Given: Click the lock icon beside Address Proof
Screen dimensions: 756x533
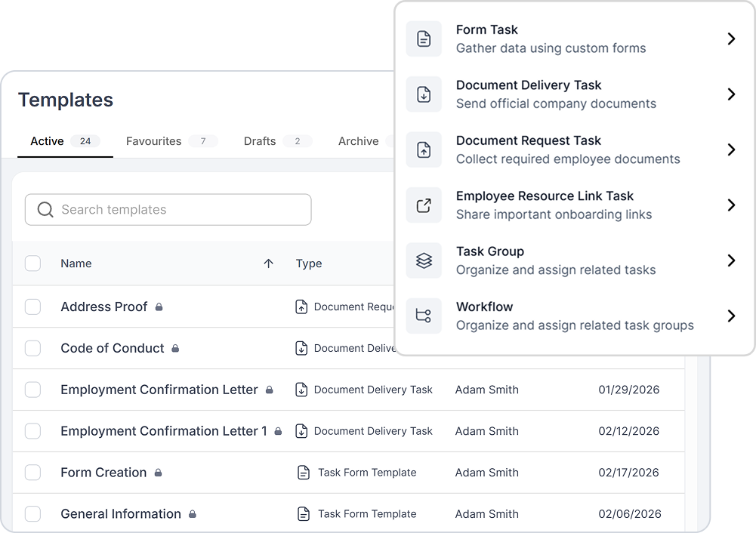Looking at the screenshot, I should coord(159,307).
